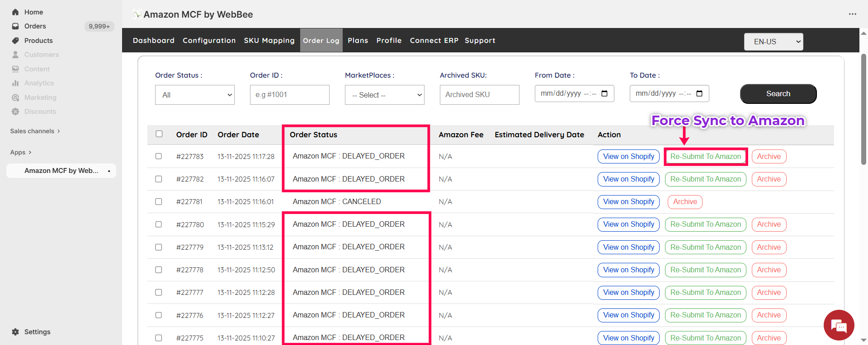The width and height of the screenshot is (868, 345).
Task: Check the box for order #227783
Action: pyautogui.click(x=159, y=156)
